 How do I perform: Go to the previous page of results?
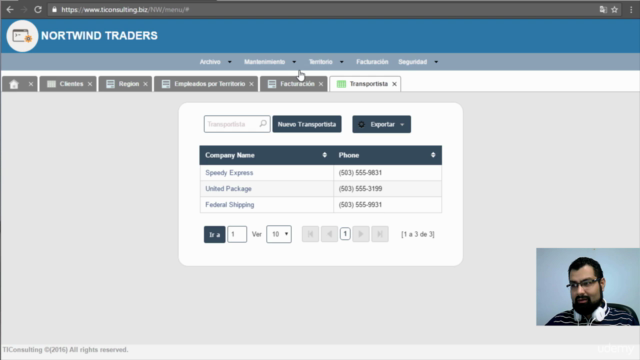(x=329, y=234)
